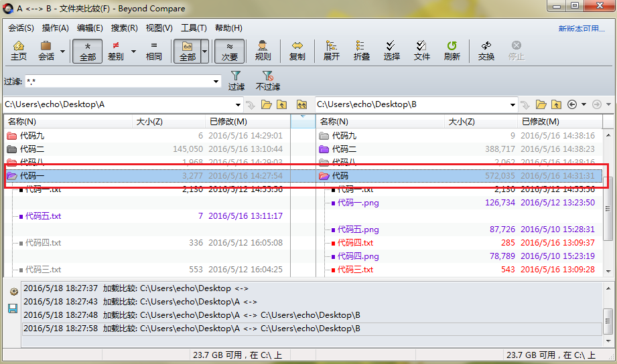617x364 pixels.
Task: Toggle the 次要 (Minor) differences button
Action: (230, 51)
